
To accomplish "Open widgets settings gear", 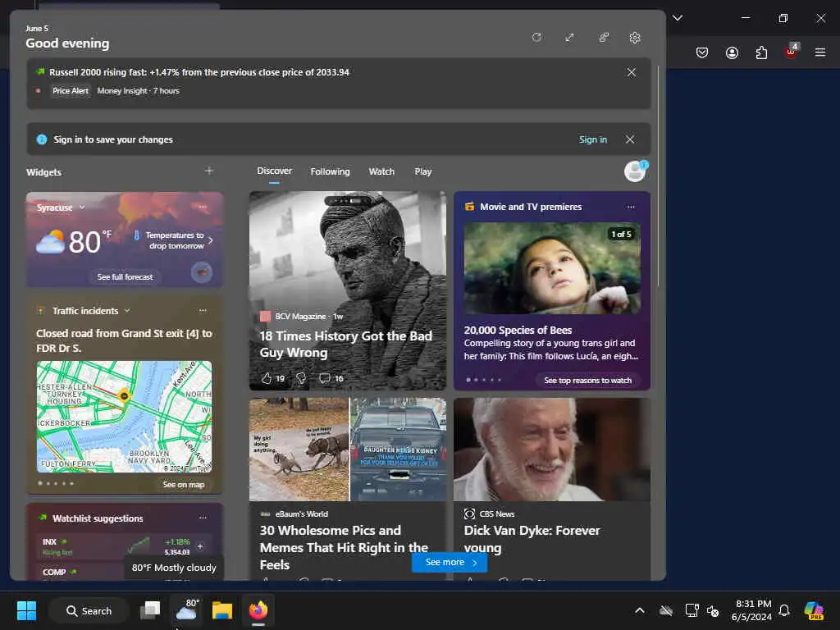I will pos(635,38).
